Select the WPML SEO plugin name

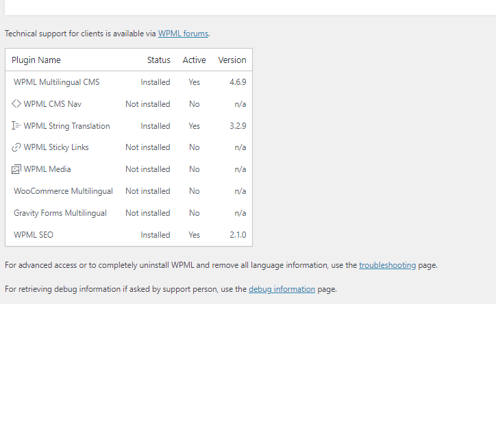tap(34, 235)
